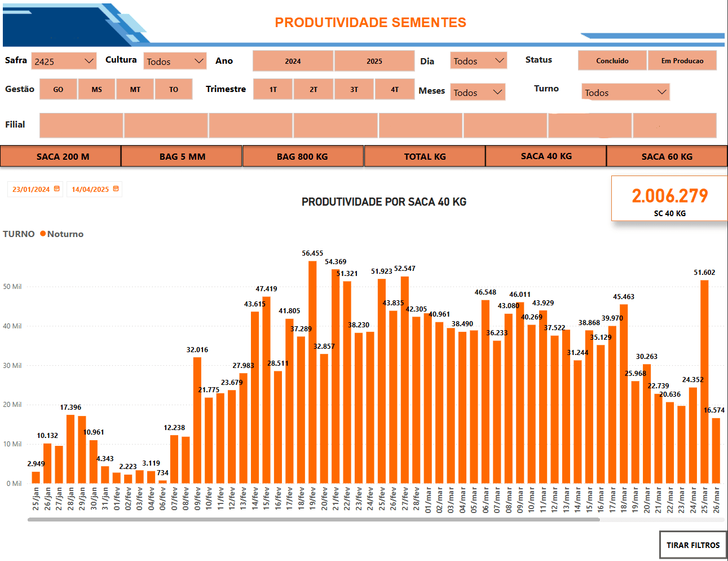
Task: Toggle the 2025 year filter
Action: point(374,61)
